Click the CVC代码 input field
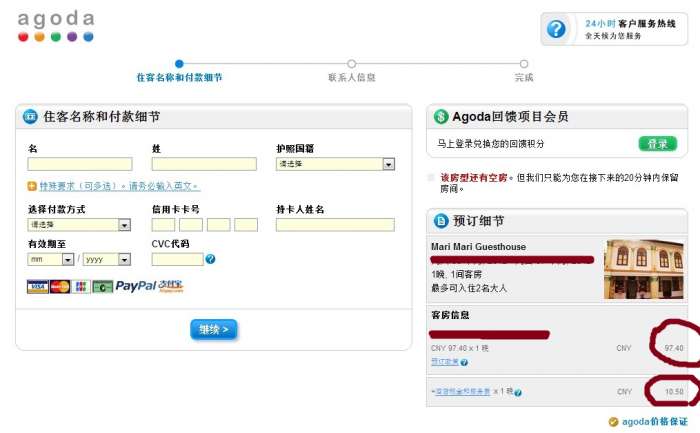 (177, 259)
